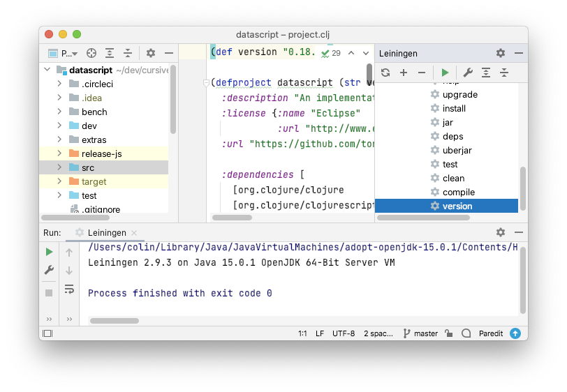Toggle soft-wrap in Run console
Image resolution: width=567 pixels, height=392 pixels.
[x=69, y=289]
